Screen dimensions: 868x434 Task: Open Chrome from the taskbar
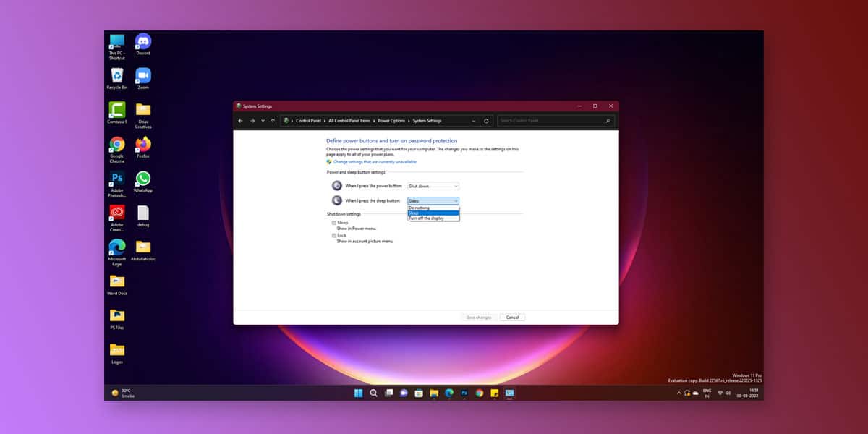click(480, 393)
